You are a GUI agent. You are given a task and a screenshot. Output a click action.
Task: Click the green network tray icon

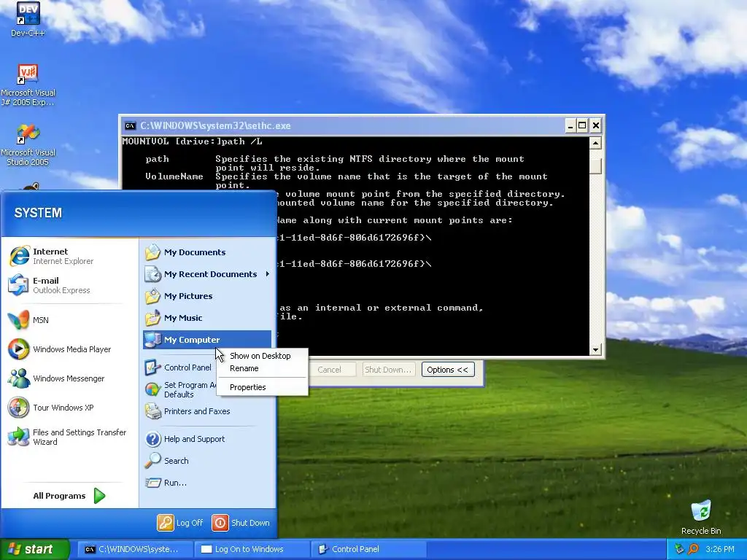(680, 549)
